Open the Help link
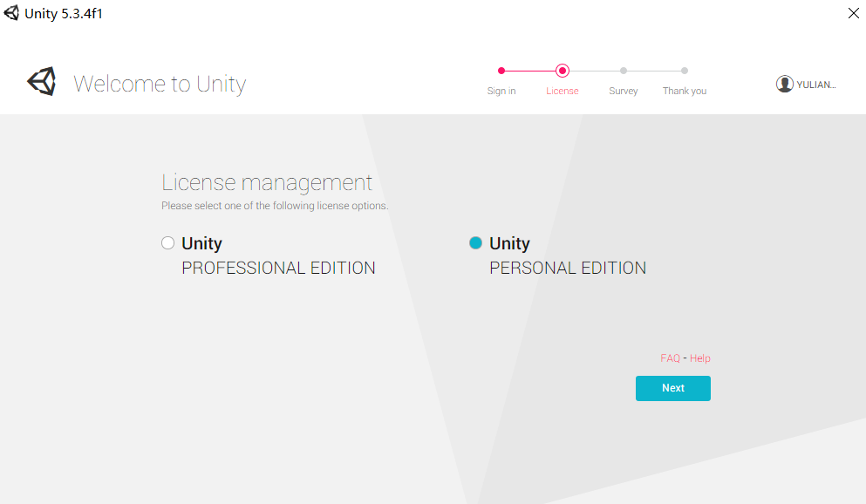Screen dimensions: 866x504 click(699, 358)
